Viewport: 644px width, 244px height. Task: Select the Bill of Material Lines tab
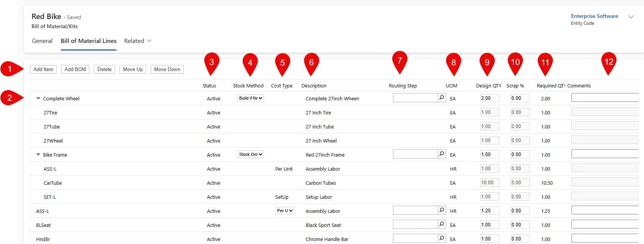tap(88, 41)
